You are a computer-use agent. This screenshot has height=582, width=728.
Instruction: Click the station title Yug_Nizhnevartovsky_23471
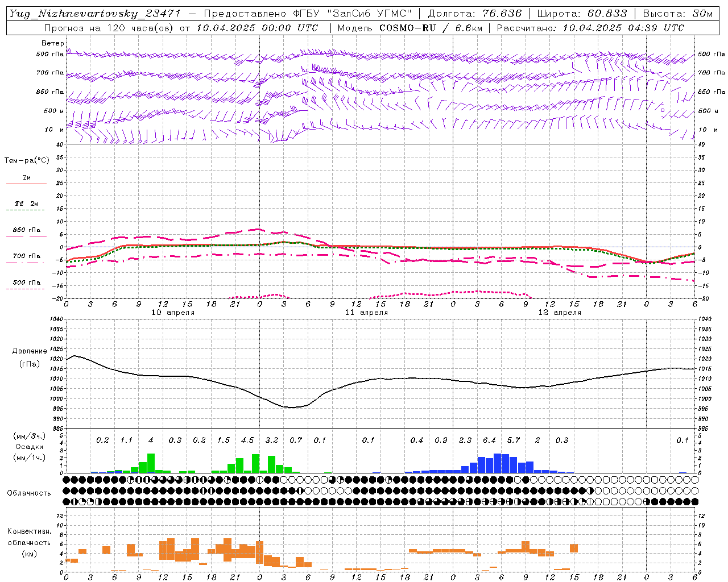coord(95,14)
